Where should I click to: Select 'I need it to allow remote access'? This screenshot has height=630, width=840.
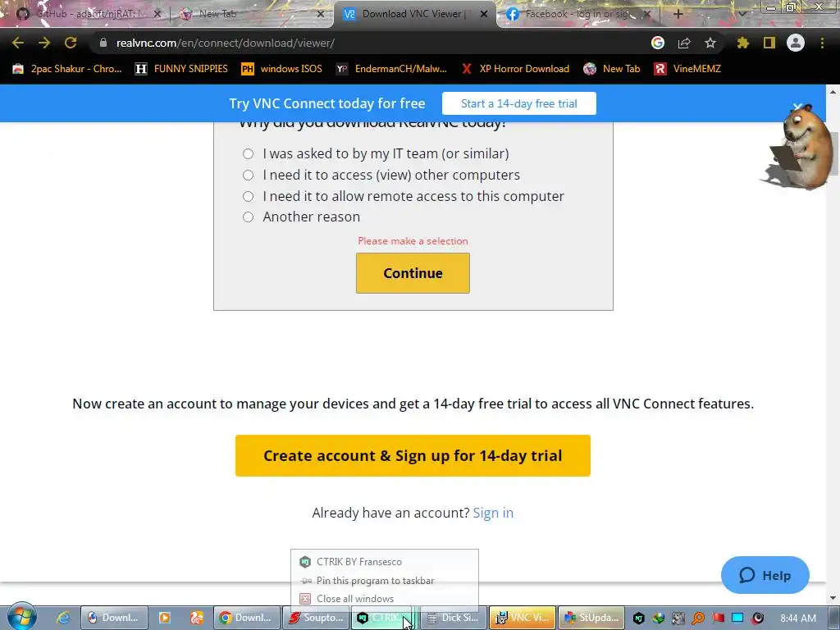pos(248,197)
